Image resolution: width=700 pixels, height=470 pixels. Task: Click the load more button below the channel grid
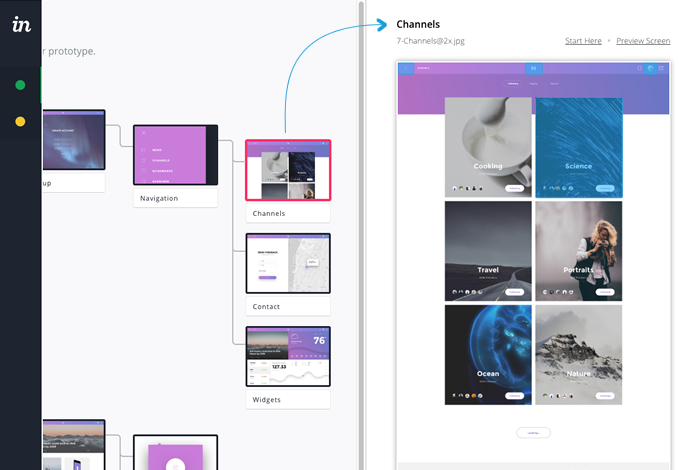[533, 433]
